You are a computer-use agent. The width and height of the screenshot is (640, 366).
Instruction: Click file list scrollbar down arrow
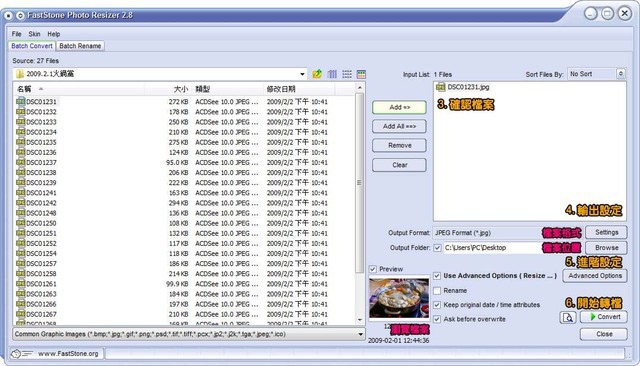(360, 320)
